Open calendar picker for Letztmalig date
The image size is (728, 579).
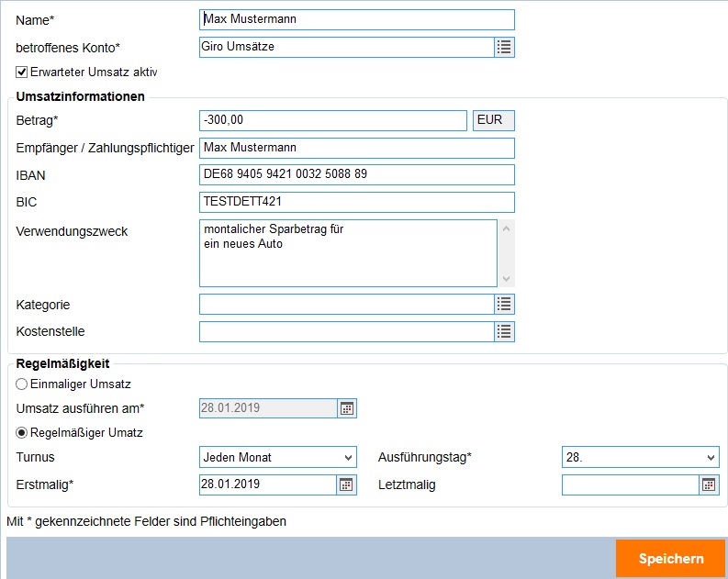click(708, 484)
